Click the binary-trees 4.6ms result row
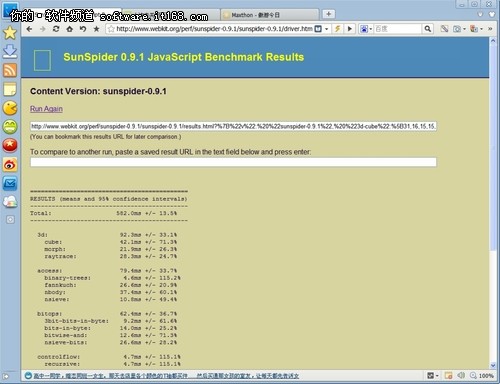 [112, 278]
